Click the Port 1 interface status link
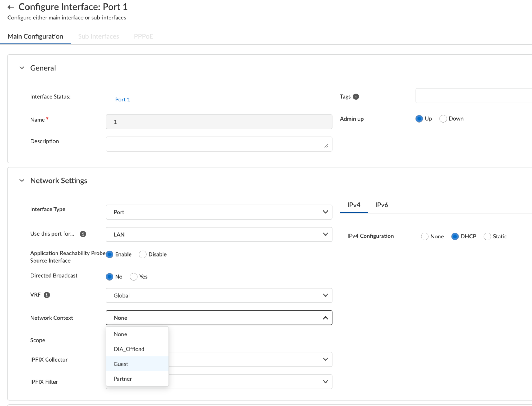 pyautogui.click(x=122, y=100)
